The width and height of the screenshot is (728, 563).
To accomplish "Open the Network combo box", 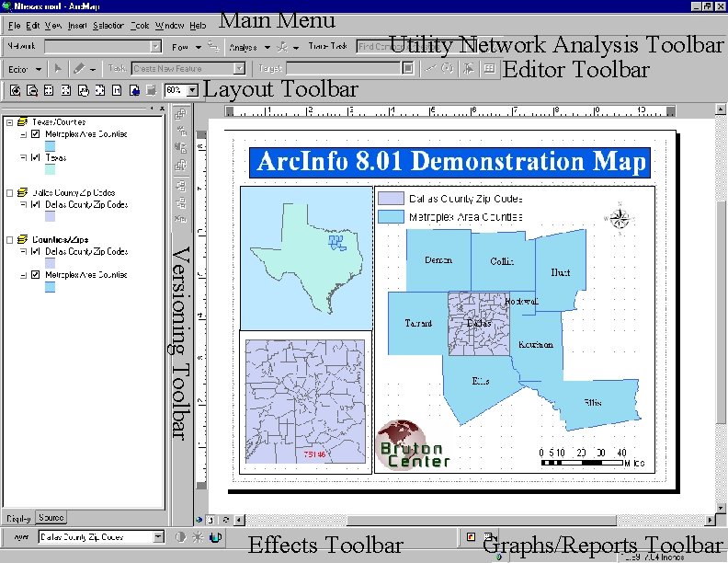I will (x=156, y=46).
